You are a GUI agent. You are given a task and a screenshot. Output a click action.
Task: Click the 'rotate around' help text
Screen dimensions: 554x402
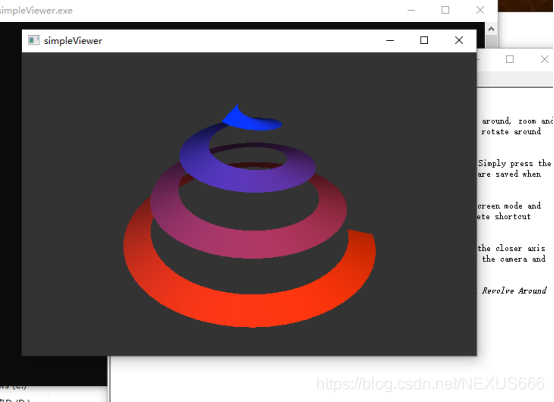pyautogui.click(x=511, y=131)
